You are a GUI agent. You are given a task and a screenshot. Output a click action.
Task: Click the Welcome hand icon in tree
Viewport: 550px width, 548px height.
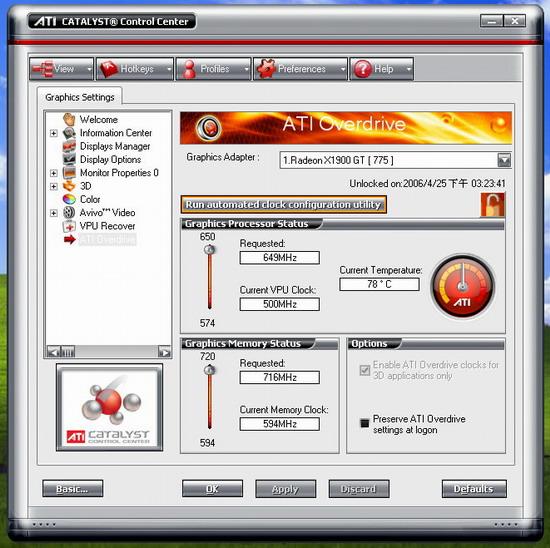tap(69, 119)
